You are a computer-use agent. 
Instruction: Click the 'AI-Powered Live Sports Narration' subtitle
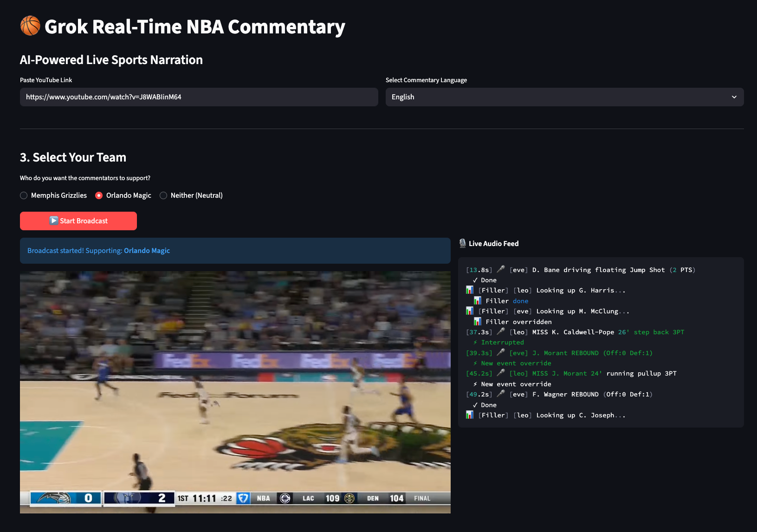pyautogui.click(x=111, y=60)
